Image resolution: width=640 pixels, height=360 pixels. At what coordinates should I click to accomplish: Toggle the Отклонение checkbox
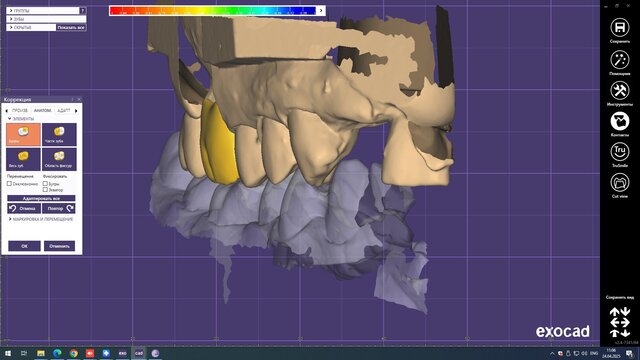9,184
